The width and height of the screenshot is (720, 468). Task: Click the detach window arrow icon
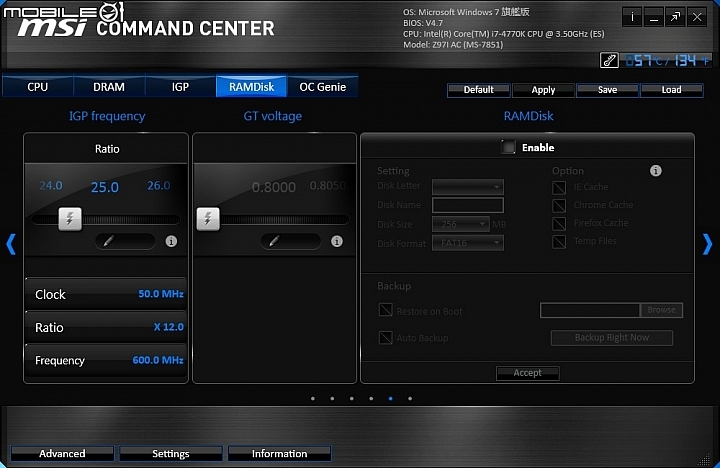(x=675, y=17)
